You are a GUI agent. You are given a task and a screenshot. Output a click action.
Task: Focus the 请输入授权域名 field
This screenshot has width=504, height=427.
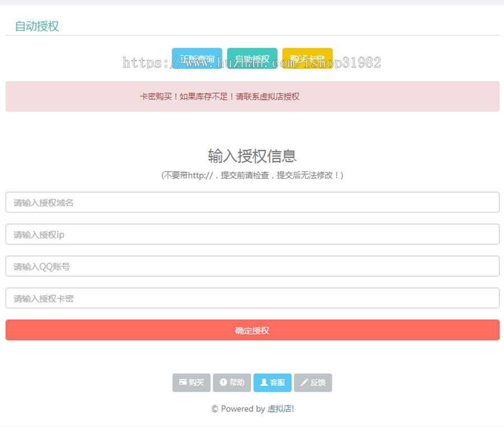pos(252,202)
